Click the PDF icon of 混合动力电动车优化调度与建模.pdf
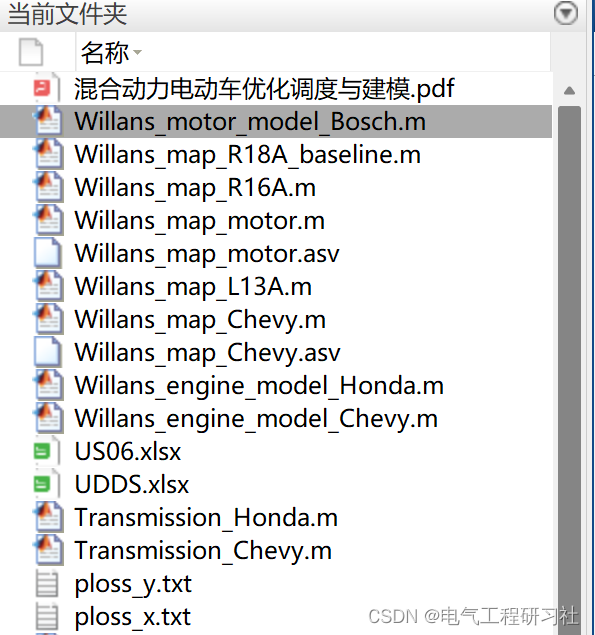This screenshot has width=595, height=635. tap(47, 88)
